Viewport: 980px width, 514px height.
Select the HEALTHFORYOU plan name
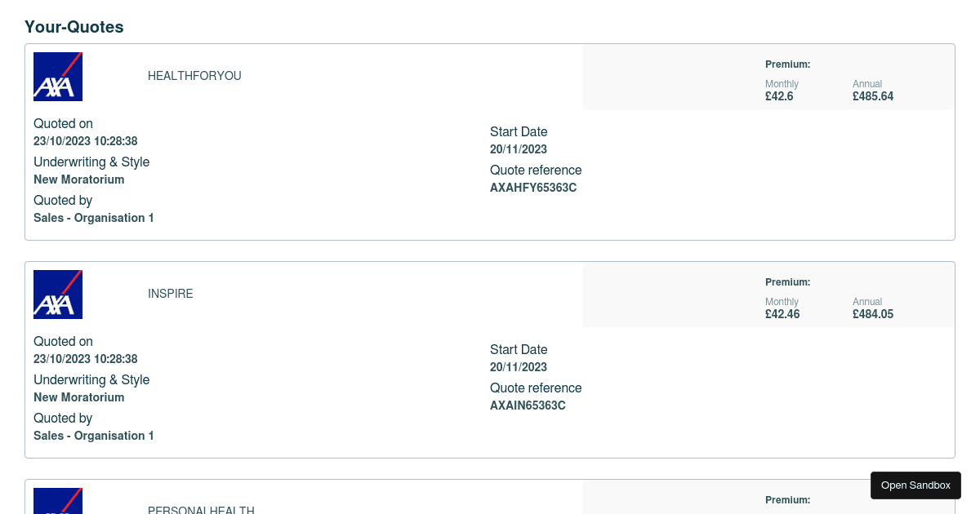(194, 76)
